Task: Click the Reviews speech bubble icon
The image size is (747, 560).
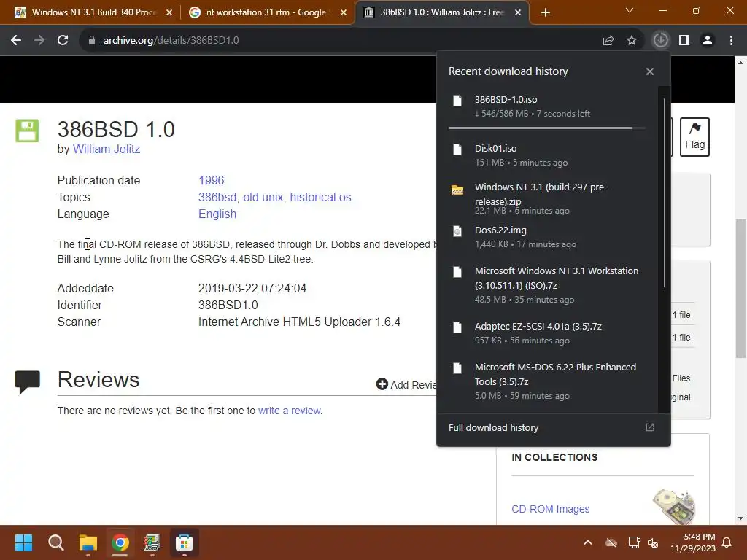Action: [28, 382]
